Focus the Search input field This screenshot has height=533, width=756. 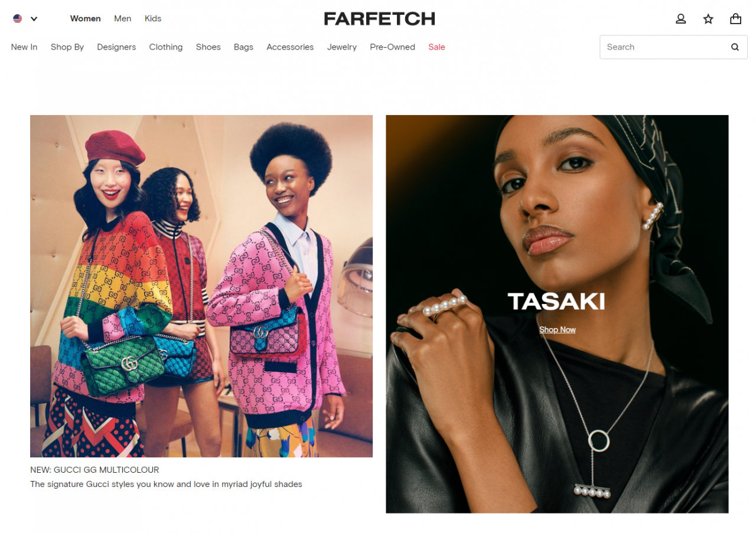pyautogui.click(x=664, y=47)
